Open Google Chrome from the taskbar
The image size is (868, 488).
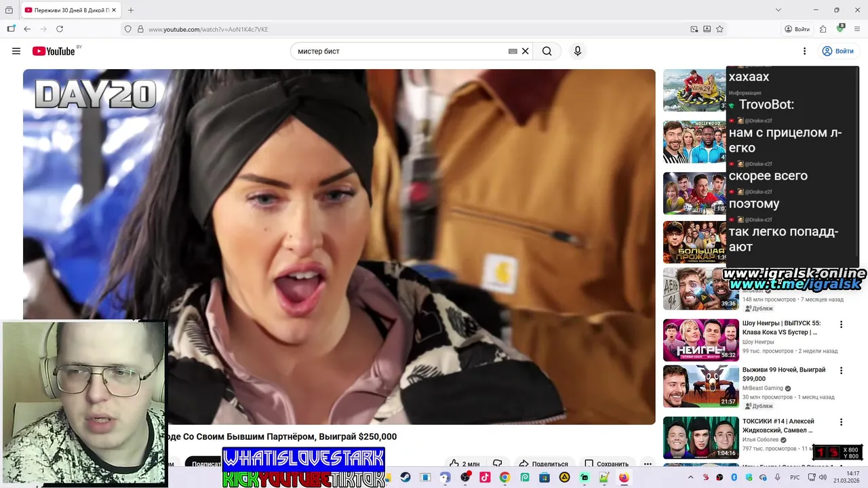pos(505,477)
